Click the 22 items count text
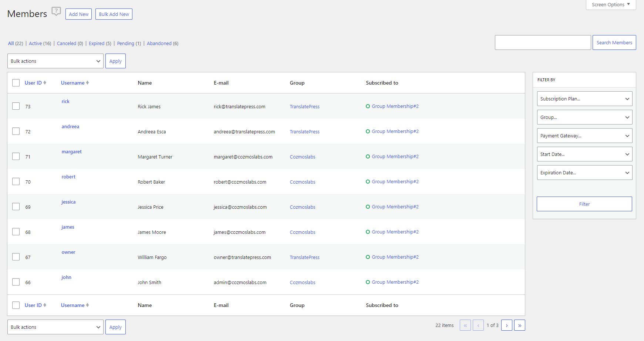This screenshot has height=341, width=644. click(x=444, y=325)
